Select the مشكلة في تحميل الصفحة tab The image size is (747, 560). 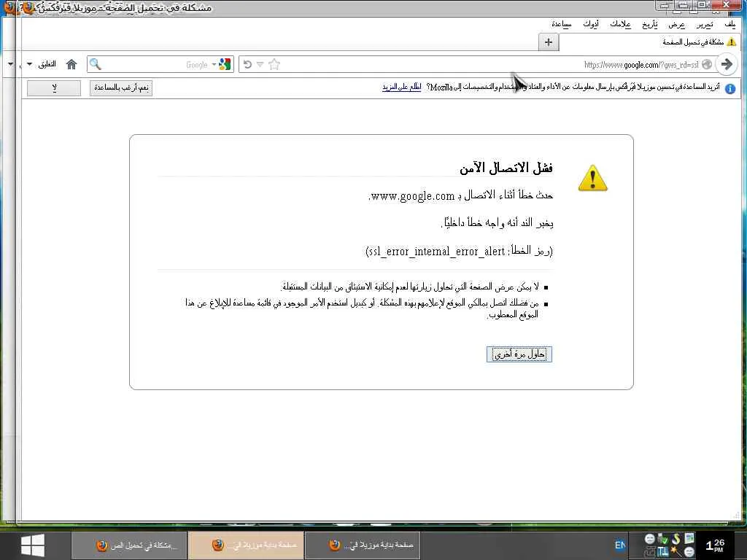click(x=651, y=42)
